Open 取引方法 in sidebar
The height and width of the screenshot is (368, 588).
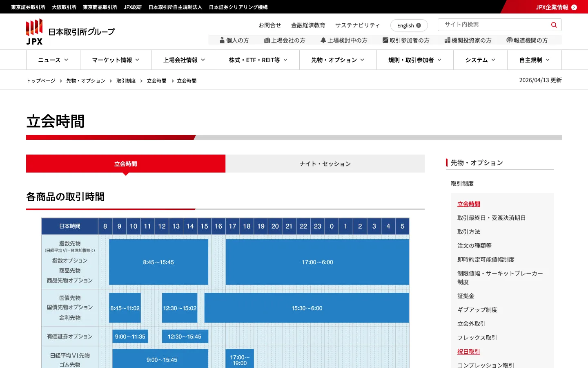(469, 232)
